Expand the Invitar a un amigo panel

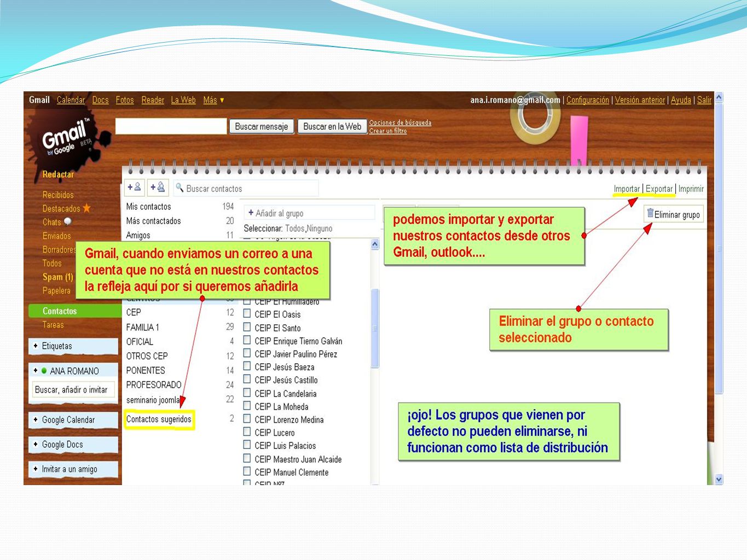click(x=36, y=469)
